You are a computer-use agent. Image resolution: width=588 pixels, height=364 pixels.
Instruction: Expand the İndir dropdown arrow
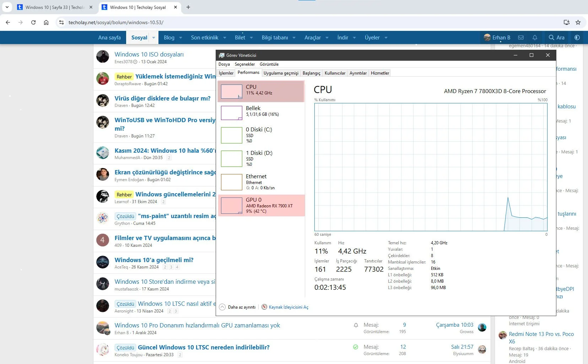pos(354,38)
